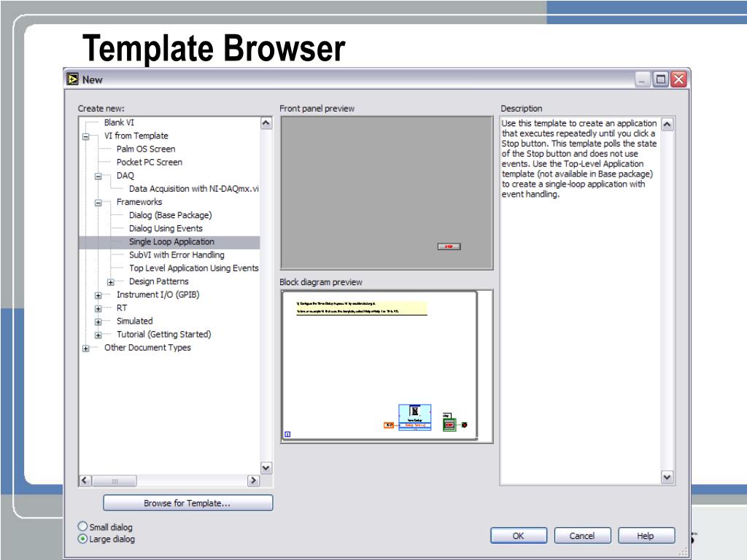The image size is (747, 560).
Task: Click tree list scroll down arrow
Action: [266, 468]
